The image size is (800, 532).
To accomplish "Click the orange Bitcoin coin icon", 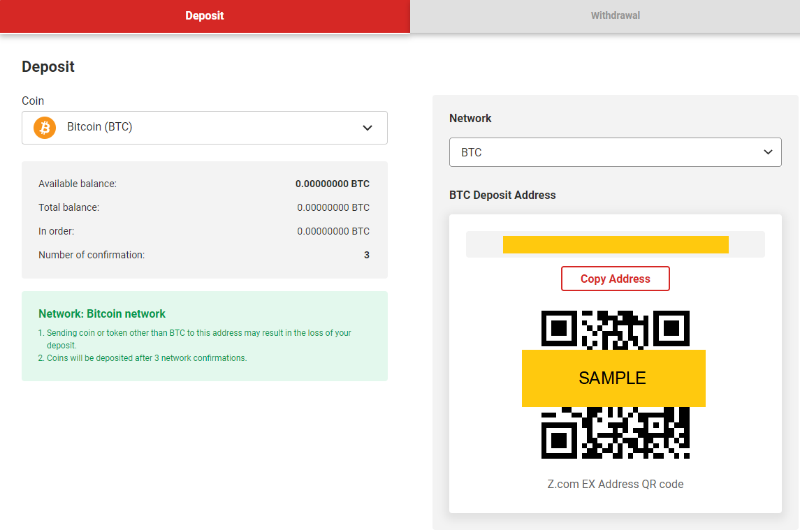I will pyautogui.click(x=45, y=127).
